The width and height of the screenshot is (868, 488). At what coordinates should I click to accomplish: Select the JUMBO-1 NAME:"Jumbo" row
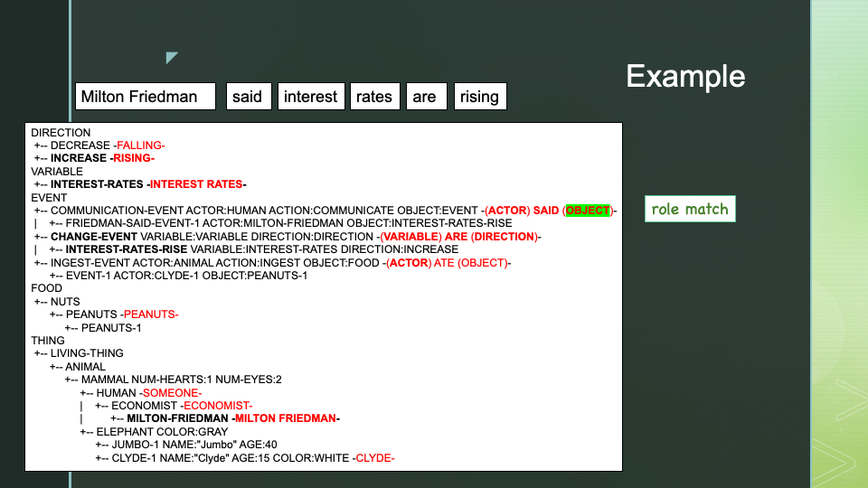(186, 445)
